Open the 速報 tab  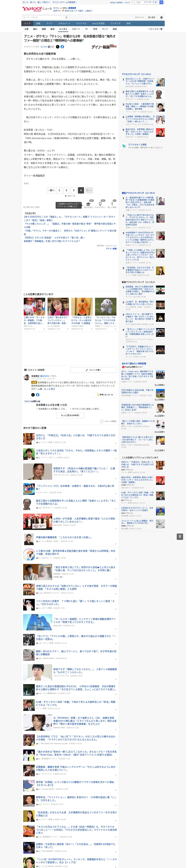tap(38, 23)
